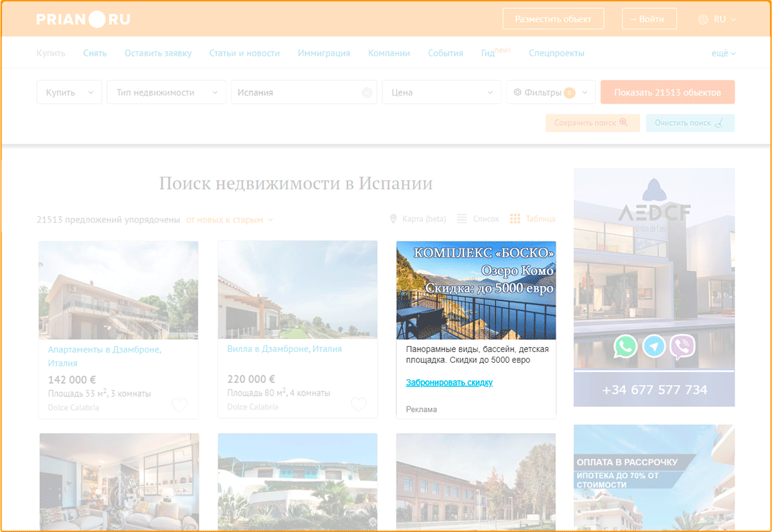Open the sort order от новых к старым

229,219
